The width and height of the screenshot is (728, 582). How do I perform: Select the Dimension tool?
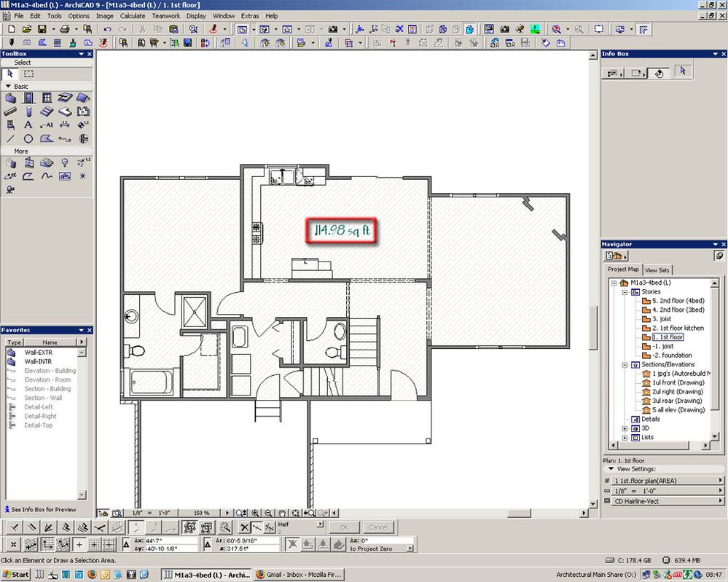click(x=65, y=125)
